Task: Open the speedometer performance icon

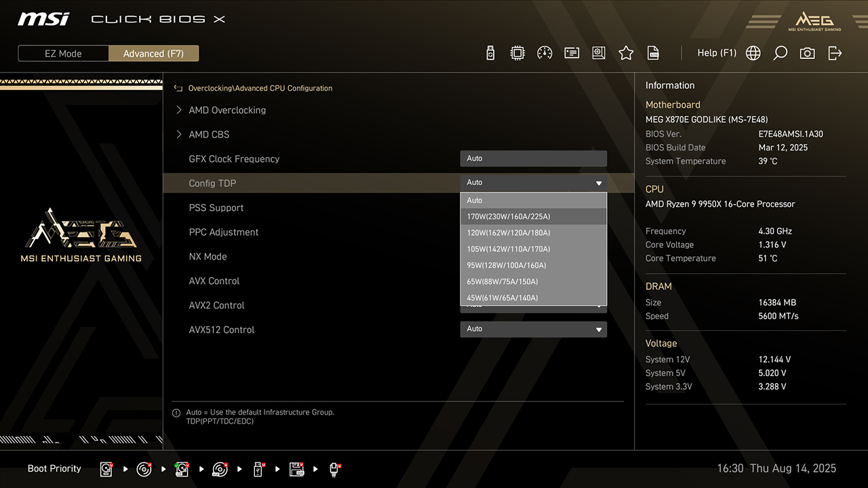Action: pyautogui.click(x=545, y=53)
